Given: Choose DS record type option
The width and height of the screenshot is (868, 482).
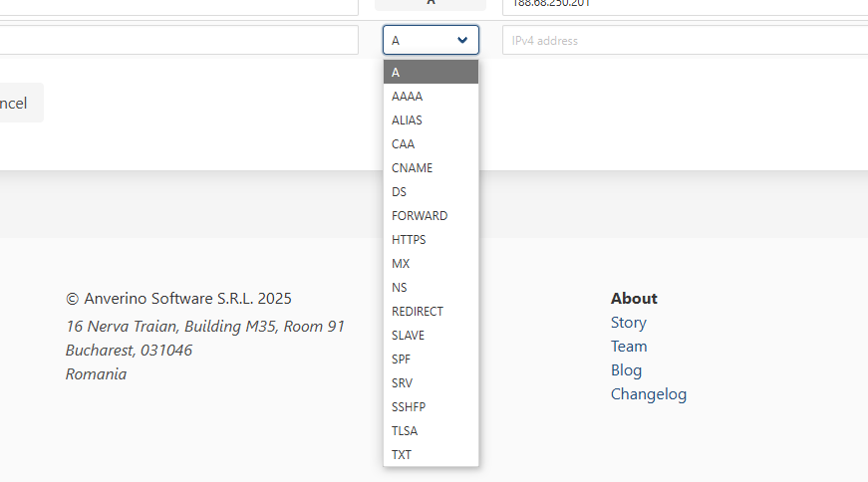Looking at the screenshot, I should pos(400,192).
